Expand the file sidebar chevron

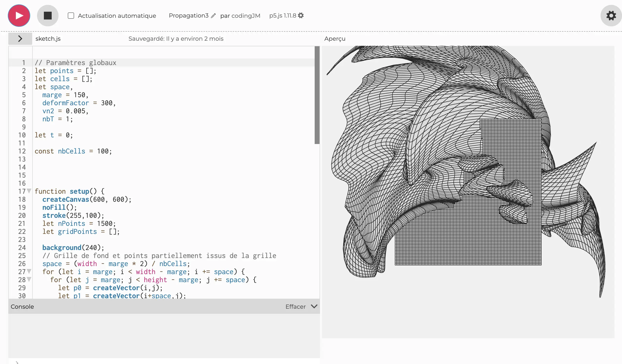pyautogui.click(x=20, y=38)
